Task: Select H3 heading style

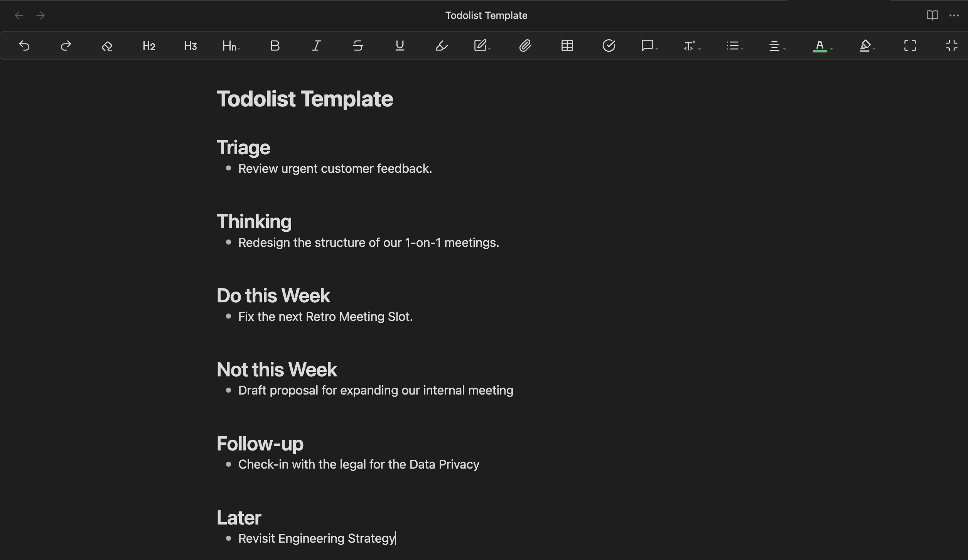Action: [x=190, y=46]
